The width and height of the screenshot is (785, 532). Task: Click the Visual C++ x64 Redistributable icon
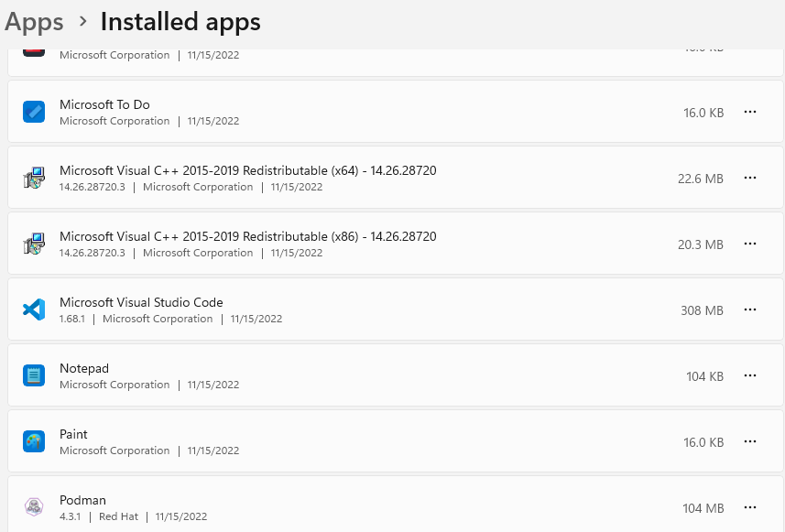click(34, 178)
